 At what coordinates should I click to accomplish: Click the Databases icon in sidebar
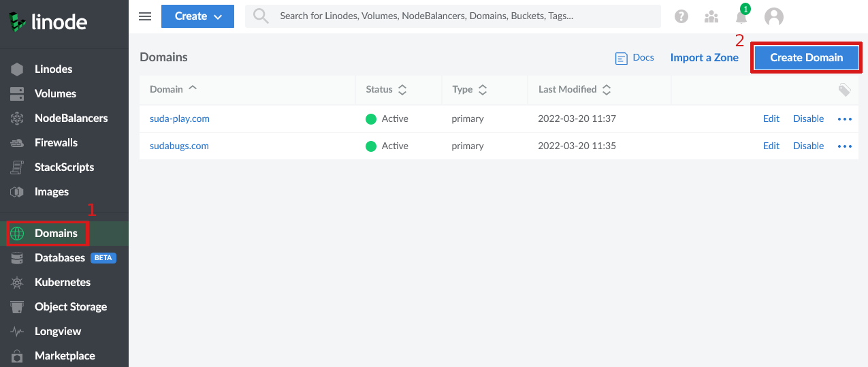[x=17, y=258]
